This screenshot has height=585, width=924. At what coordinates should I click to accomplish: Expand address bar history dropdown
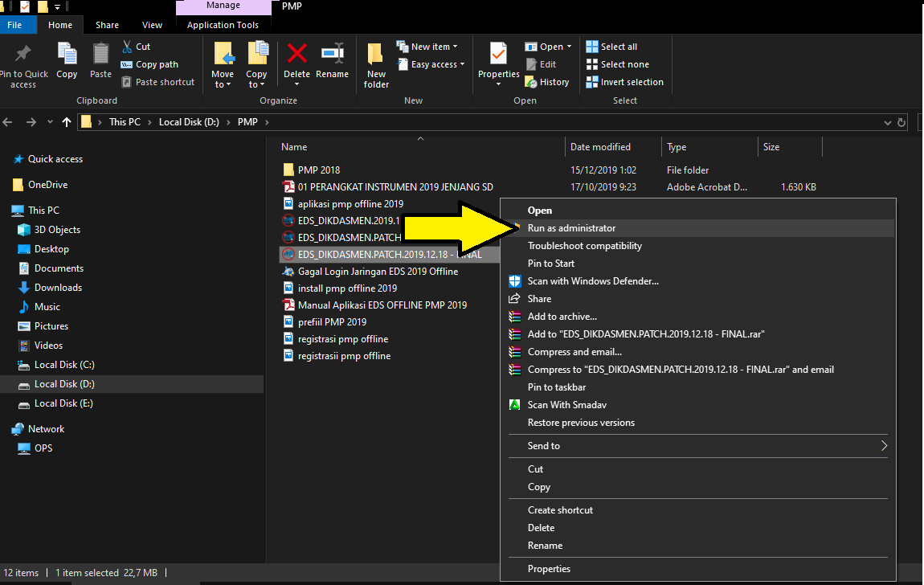[x=888, y=122]
